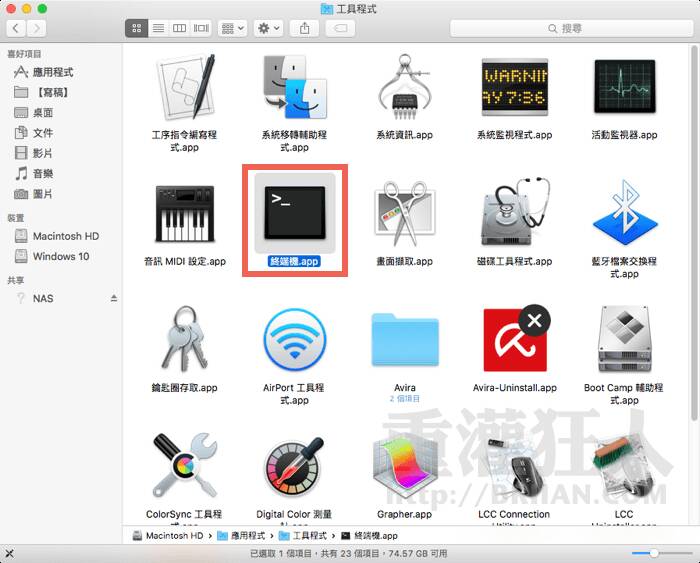Select the 系統資訊.app caliper icon

(x=404, y=87)
